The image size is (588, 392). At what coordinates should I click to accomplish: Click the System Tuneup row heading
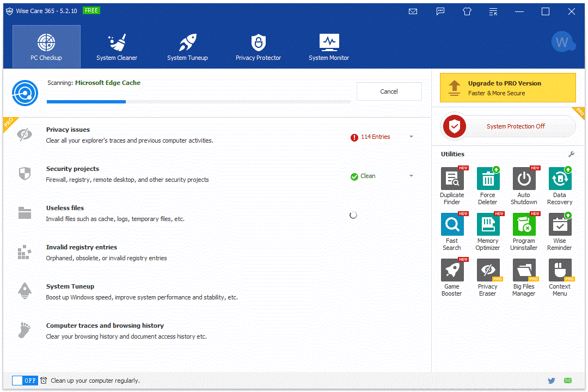[70, 286]
